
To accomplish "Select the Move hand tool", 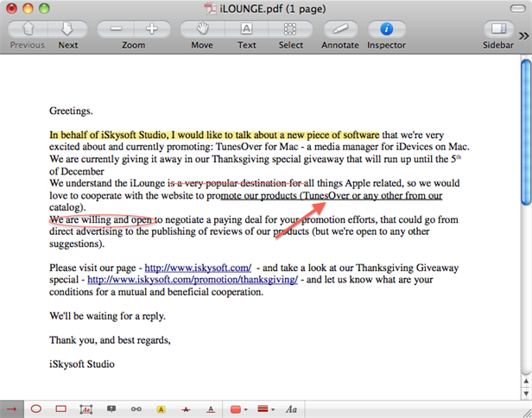I will click(202, 29).
